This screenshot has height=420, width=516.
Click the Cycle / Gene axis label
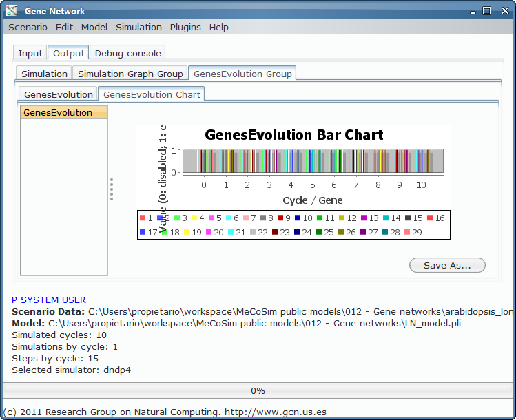(x=313, y=200)
